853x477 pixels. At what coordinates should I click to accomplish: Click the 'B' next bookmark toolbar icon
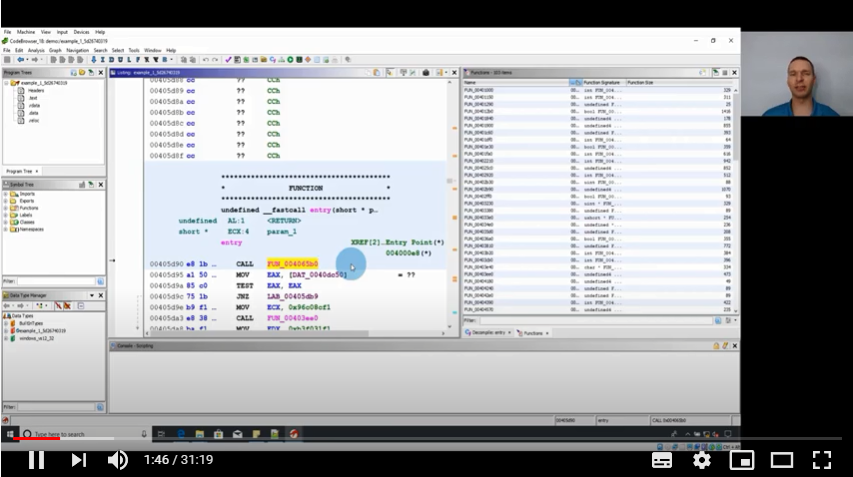[164, 60]
